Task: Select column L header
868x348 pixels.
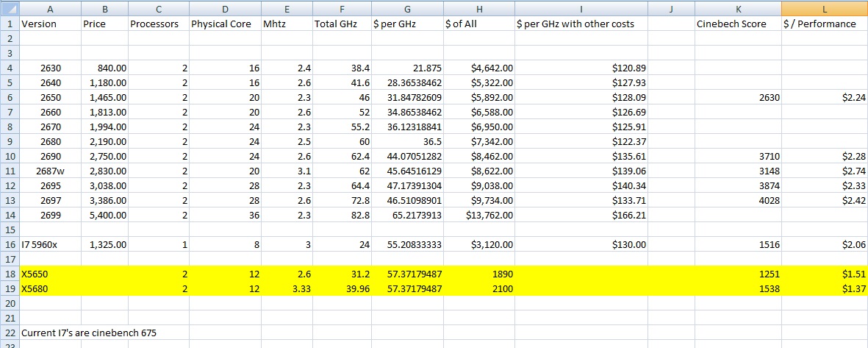Action: click(824, 7)
